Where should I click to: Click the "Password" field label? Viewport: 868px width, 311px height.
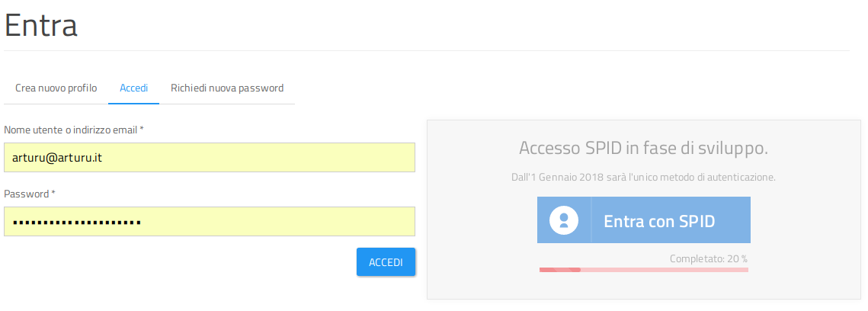point(27,194)
